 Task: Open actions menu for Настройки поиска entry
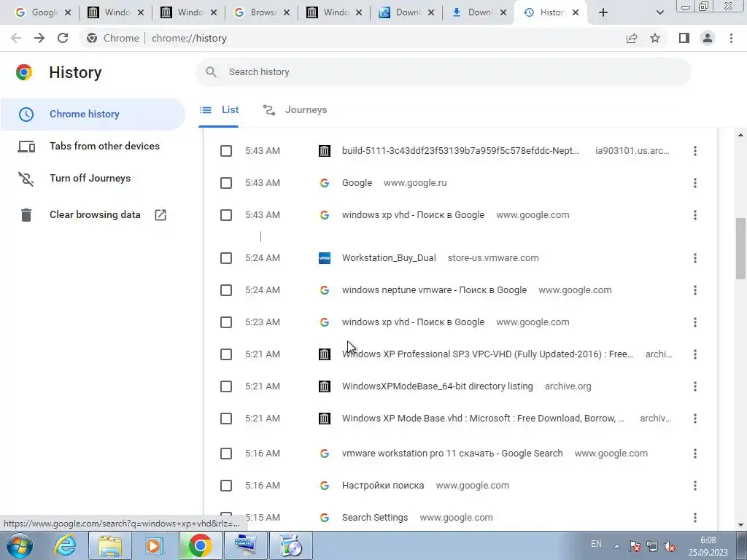tap(695, 486)
